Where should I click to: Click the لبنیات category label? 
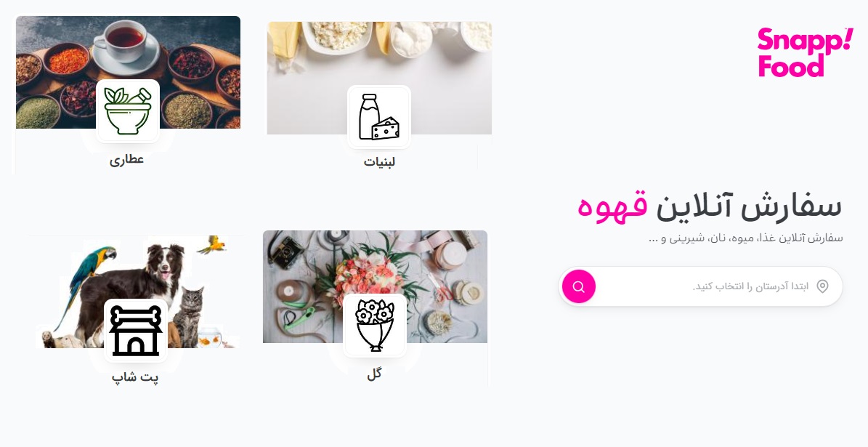pyautogui.click(x=379, y=162)
